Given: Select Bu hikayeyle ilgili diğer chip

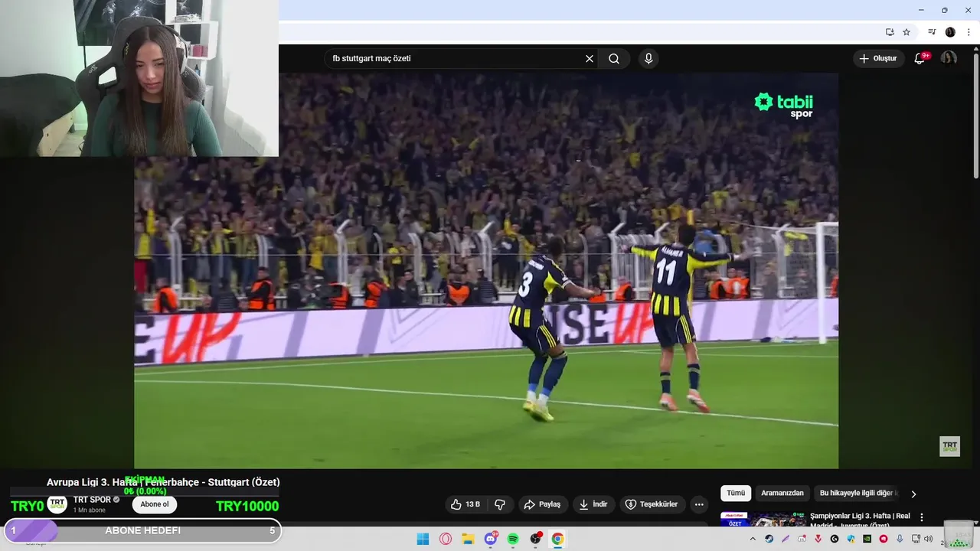Looking at the screenshot, I should [x=856, y=494].
